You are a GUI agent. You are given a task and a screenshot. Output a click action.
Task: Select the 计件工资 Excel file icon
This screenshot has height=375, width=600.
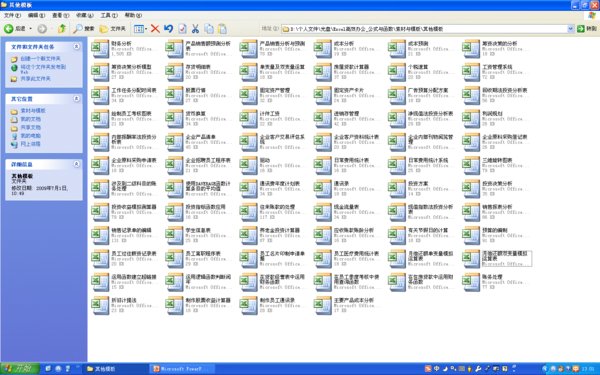[249, 119]
